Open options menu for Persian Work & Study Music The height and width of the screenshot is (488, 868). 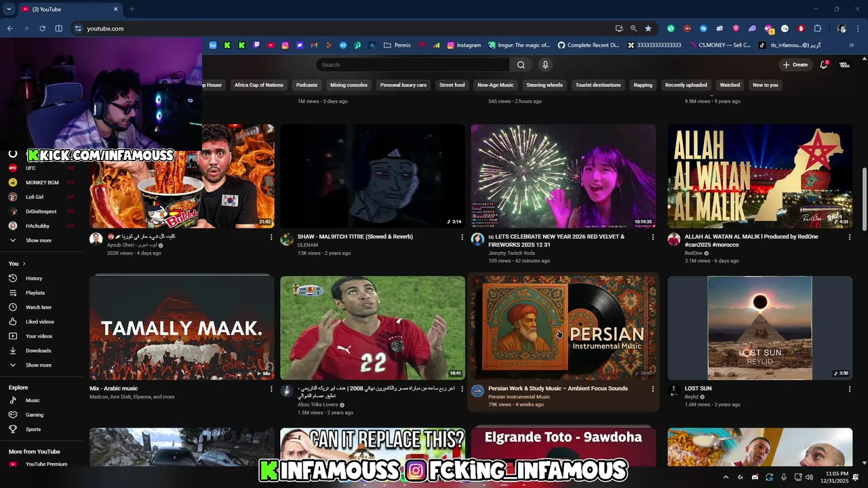coord(653,390)
